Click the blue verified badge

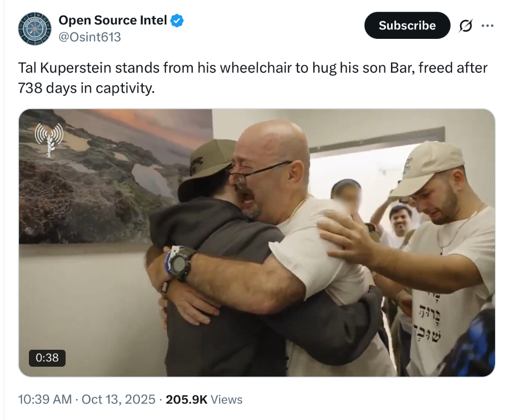tap(177, 20)
